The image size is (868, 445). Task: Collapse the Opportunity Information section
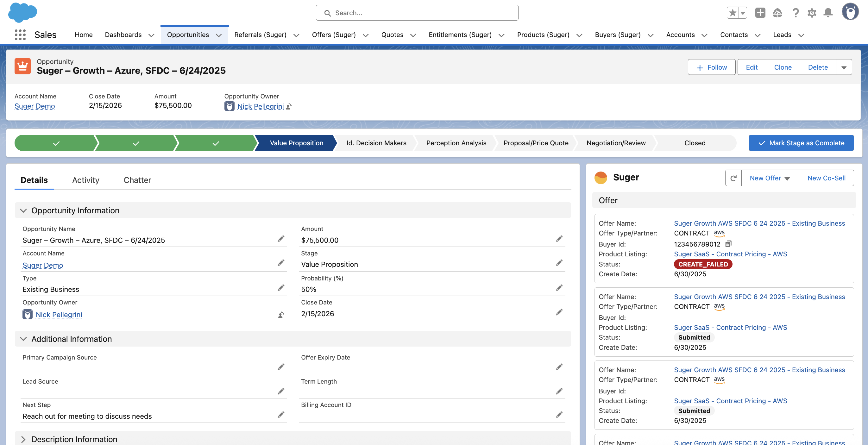point(23,210)
